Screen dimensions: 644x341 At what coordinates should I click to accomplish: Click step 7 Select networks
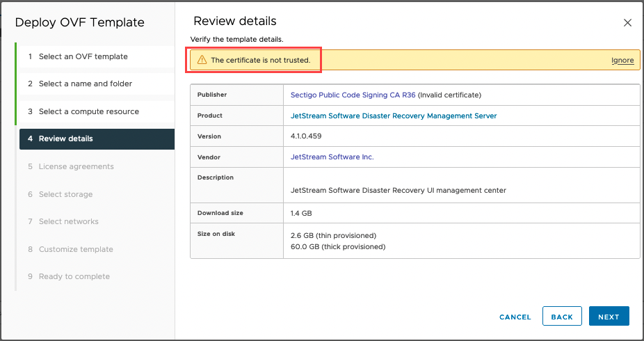(68, 221)
